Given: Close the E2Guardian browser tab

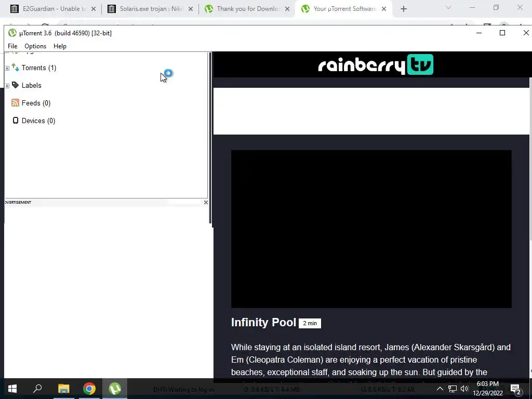Looking at the screenshot, I should tap(94, 9).
